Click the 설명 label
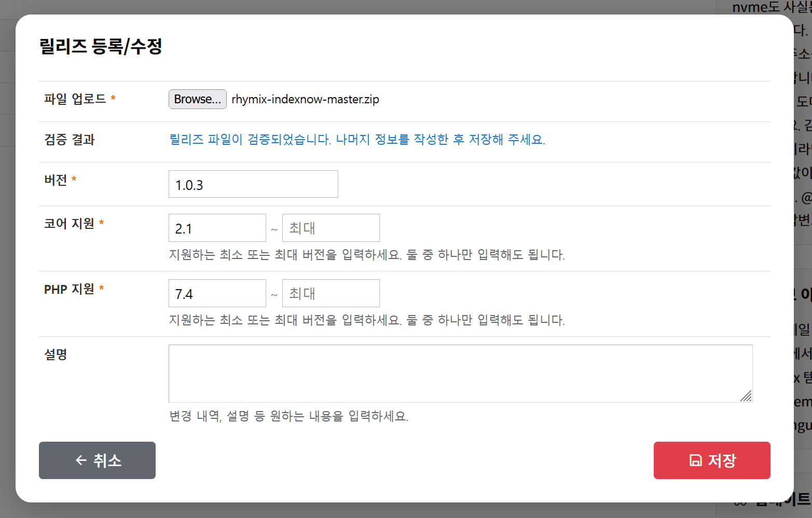 (56, 355)
